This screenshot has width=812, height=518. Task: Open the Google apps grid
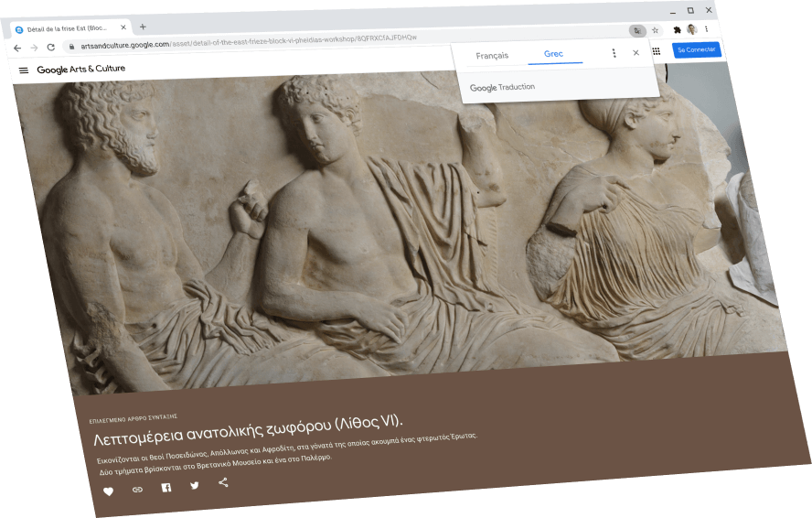point(656,51)
